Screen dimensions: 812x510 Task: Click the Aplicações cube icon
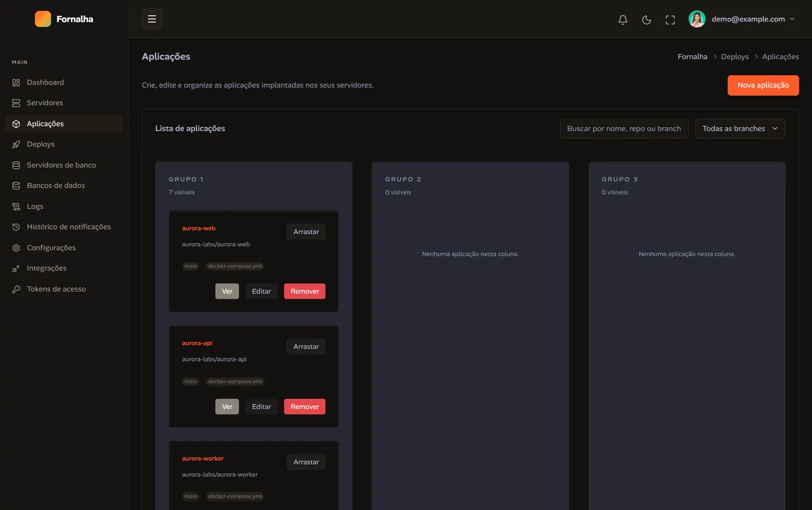pos(16,124)
